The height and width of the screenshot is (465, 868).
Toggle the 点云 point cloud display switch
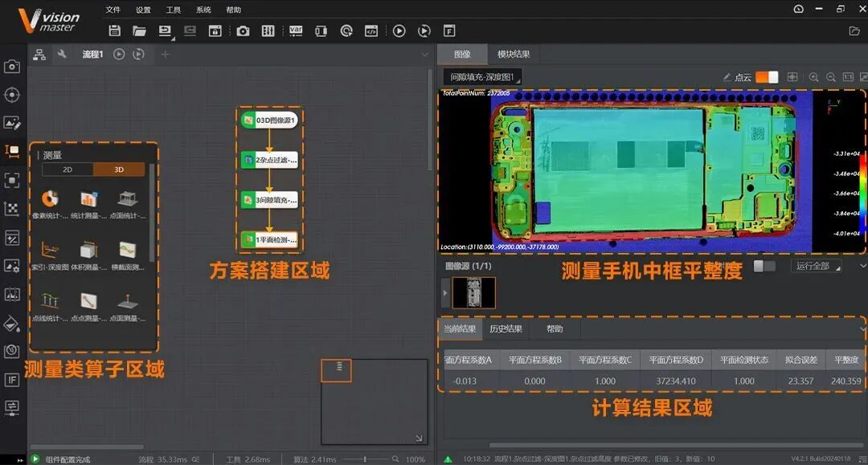coord(766,76)
